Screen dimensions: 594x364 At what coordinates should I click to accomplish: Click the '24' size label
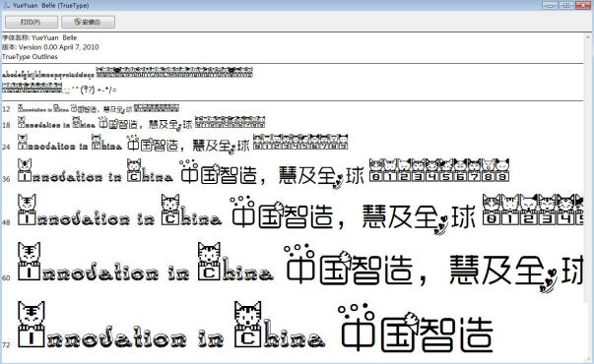6,147
